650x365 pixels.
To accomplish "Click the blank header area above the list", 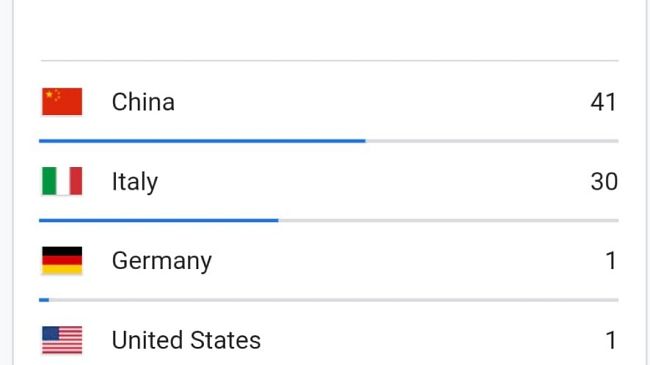I will coord(330,29).
